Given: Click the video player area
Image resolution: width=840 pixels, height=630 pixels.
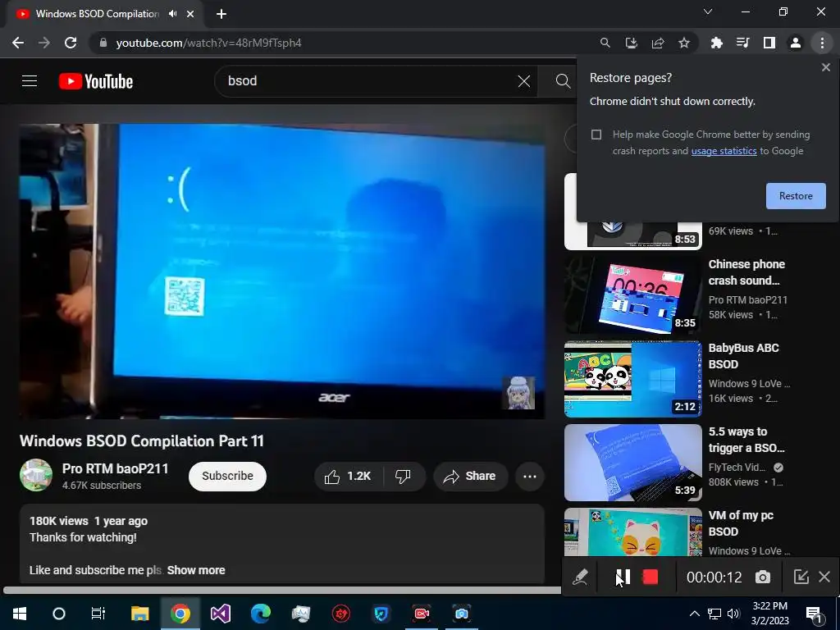Looking at the screenshot, I should point(282,271).
